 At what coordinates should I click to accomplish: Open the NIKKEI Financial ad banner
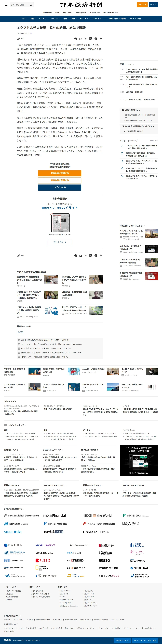pos(139,461)
